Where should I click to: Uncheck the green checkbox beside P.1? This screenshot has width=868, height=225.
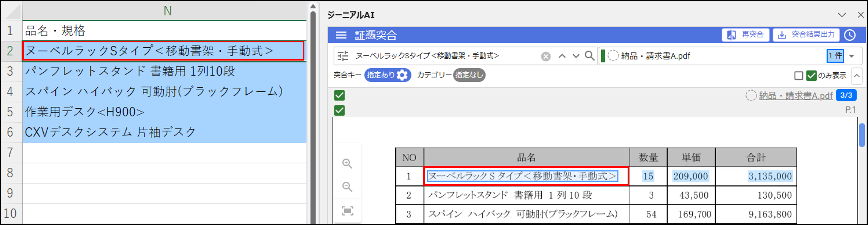tap(339, 110)
